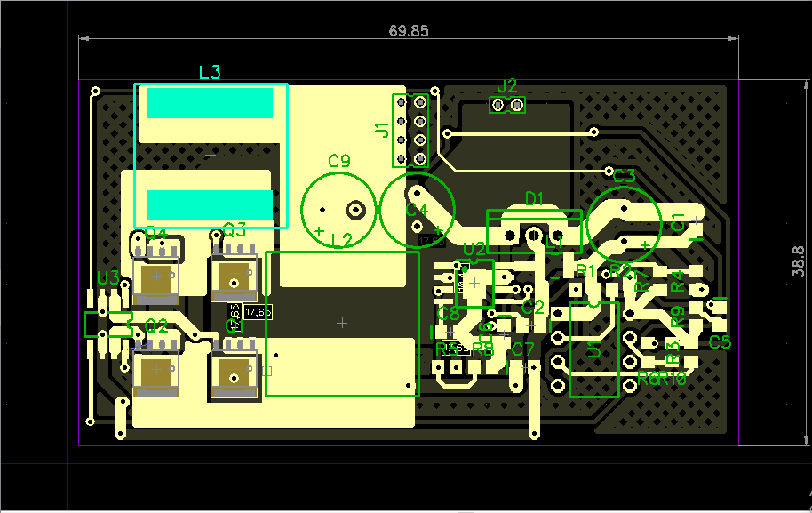Select the Q2 transistor designator
The image size is (812, 513).
[156, 326]
